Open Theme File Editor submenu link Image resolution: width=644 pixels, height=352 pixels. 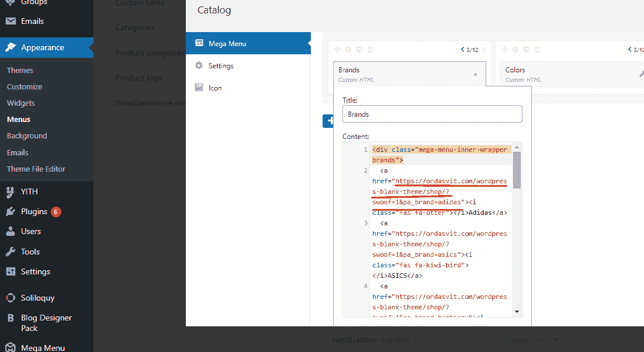click(x=36, y=169)
